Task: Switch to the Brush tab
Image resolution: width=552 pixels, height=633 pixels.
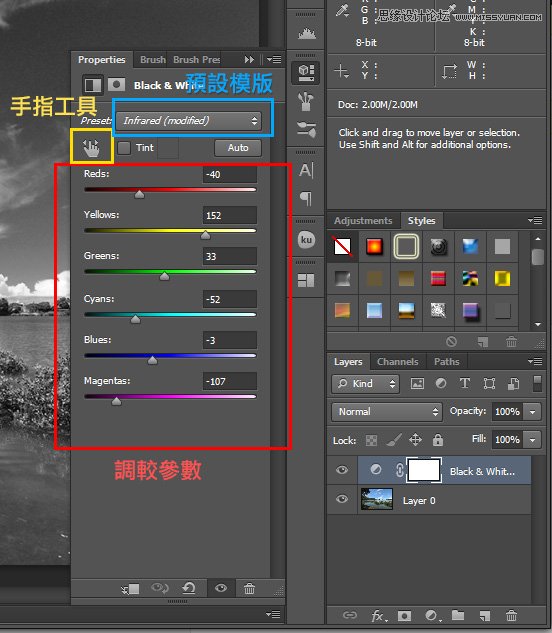Action: pyautogui.click(x=153, y=60)
